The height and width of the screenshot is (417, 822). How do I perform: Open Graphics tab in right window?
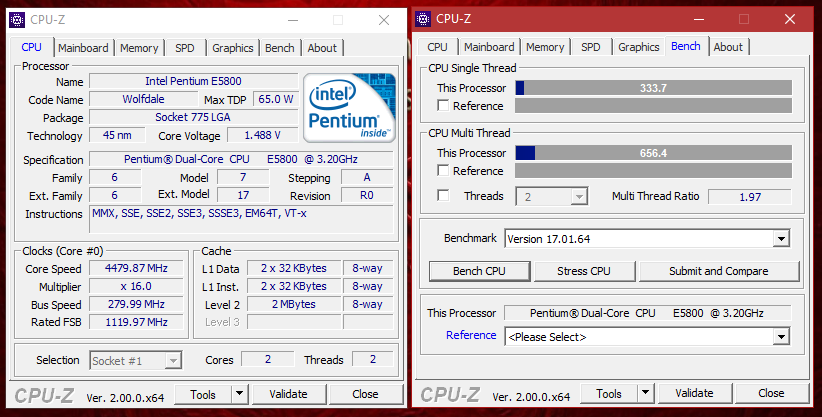pyautogui.click(x=639, y=47)
